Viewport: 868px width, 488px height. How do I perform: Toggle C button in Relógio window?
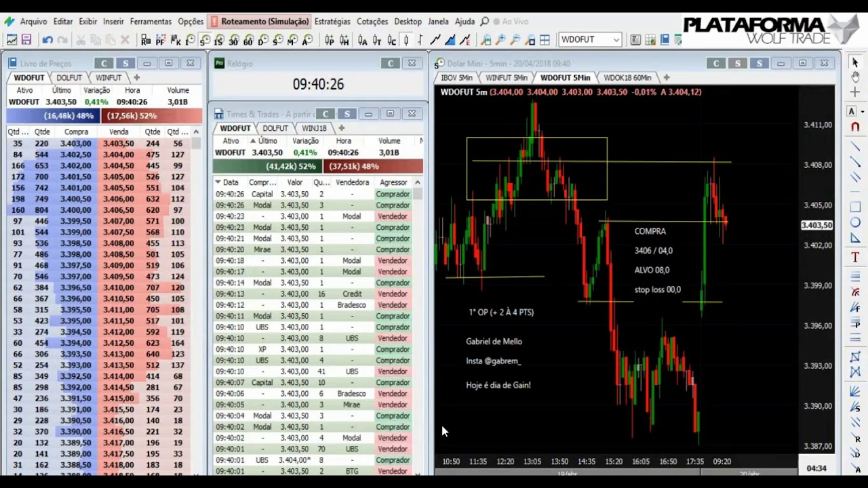[x=390, y=63]
